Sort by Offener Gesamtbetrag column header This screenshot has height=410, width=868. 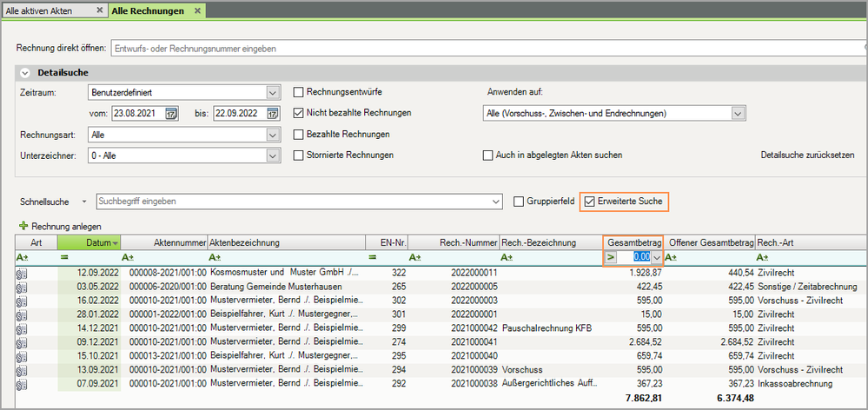(710, 243)
